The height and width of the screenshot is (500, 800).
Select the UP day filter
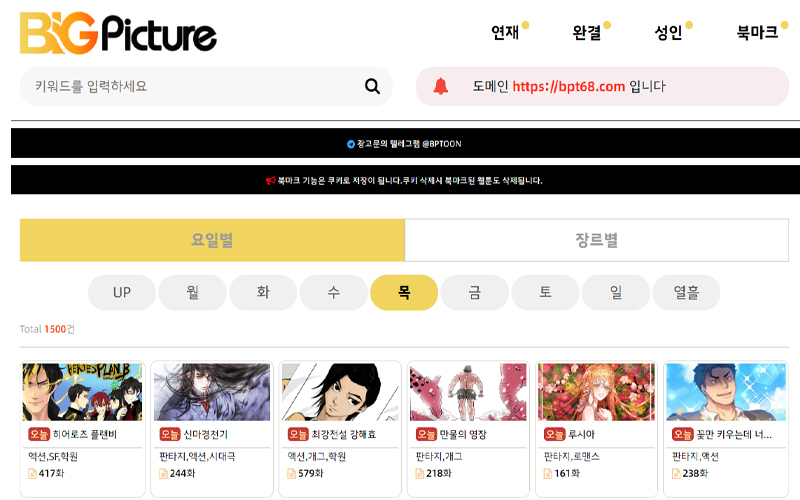pyautogui.click(x=122, y=292)
